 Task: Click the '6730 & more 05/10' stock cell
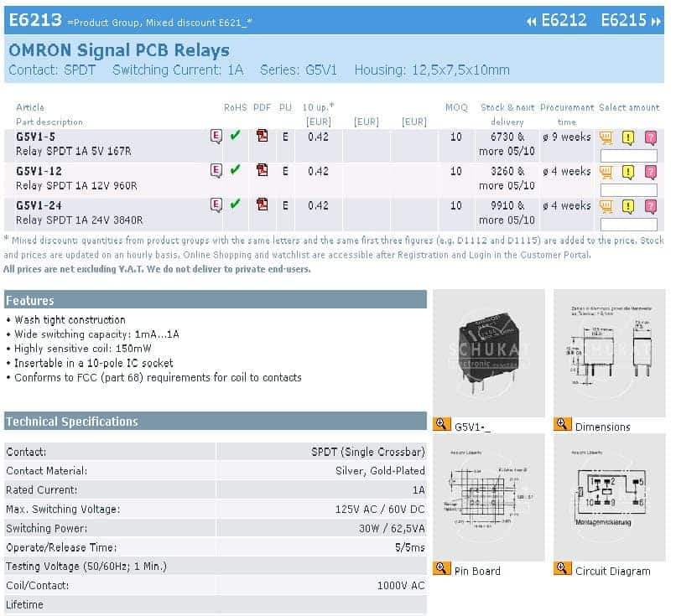click(507, 144)
